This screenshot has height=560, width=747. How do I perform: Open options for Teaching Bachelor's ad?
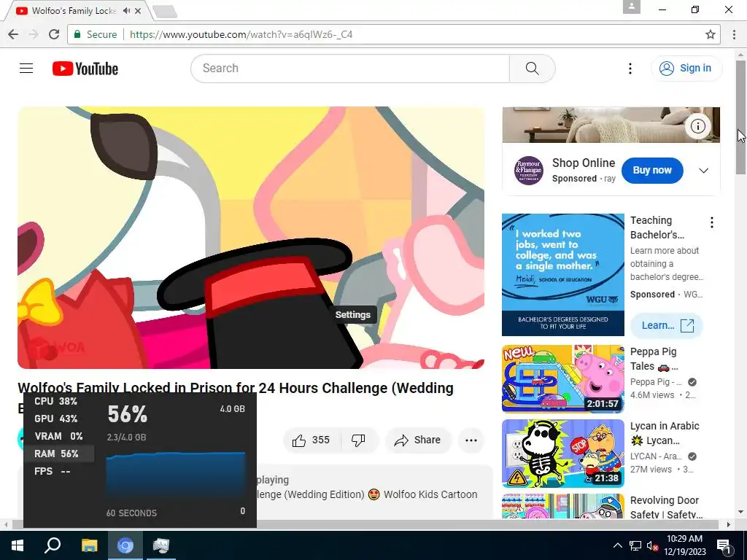click(712, 222)
